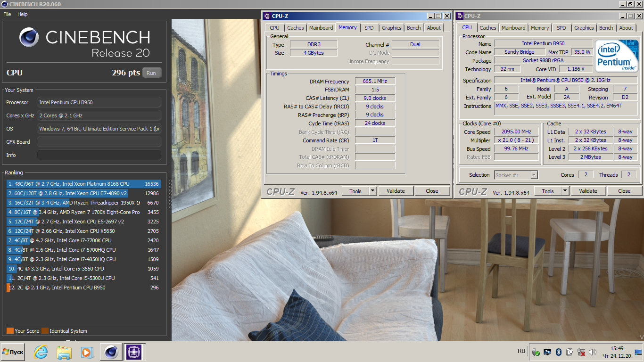
Task: Select Caches tab in right CPU-Z window
Action: [x=488, y=28]
